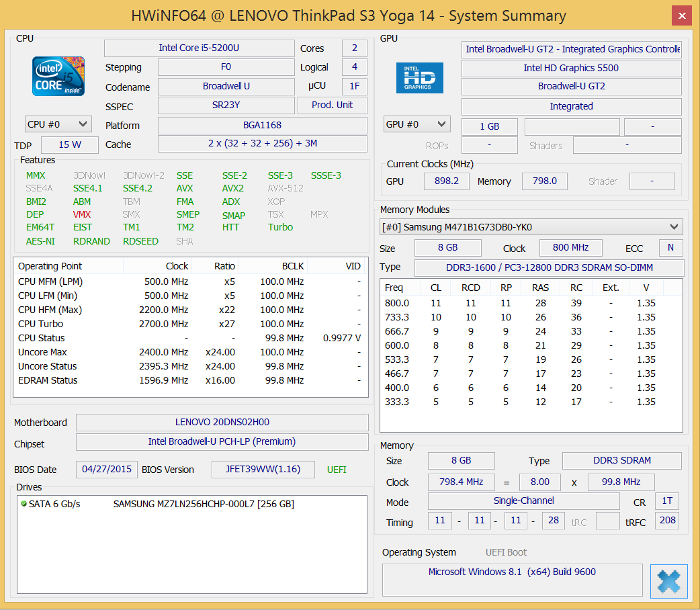Click the BIOS version JFET39WW(1.16)
Viewport: 700px width, 610px height.
[263, 470]
